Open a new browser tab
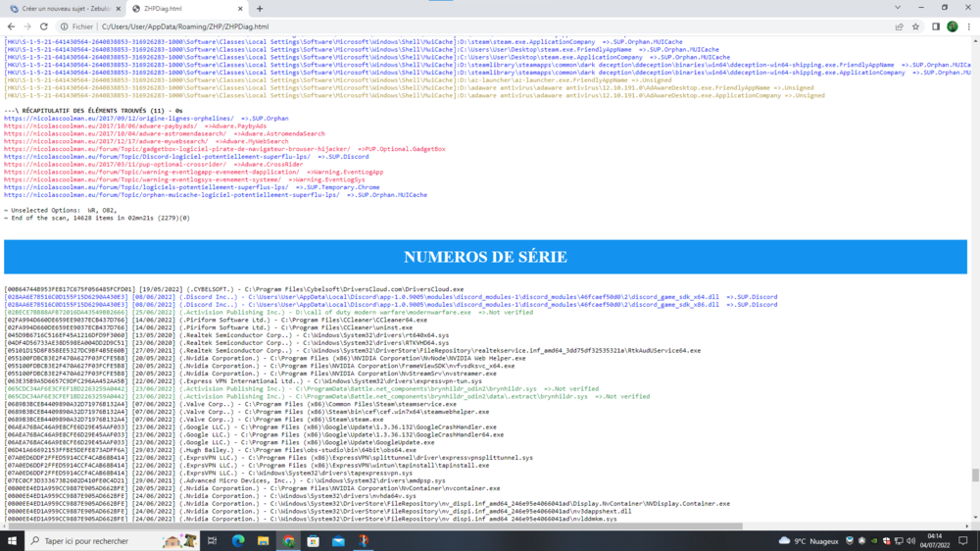This screenshot has height=551, width=980. 260,8
